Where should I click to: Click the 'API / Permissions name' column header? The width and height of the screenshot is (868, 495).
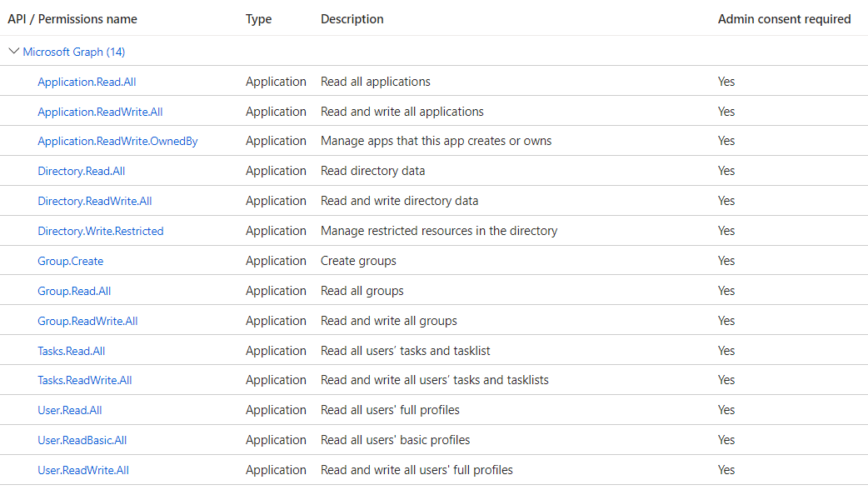[x=72, y=19]
